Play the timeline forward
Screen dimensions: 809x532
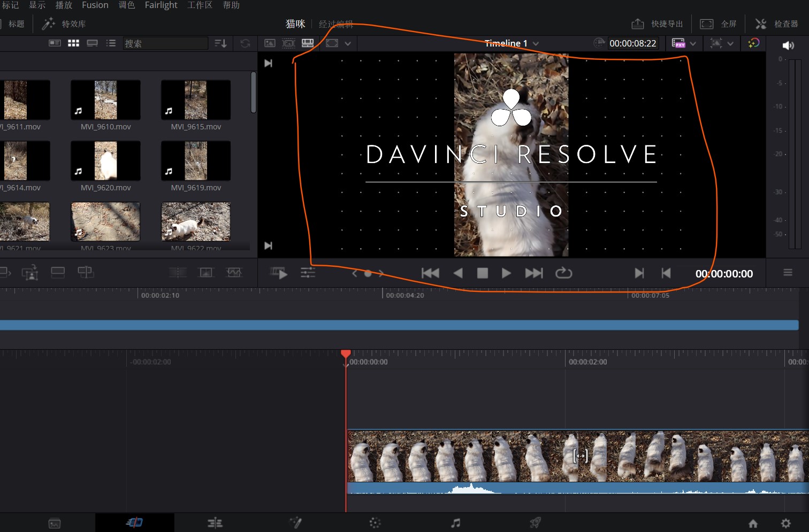[506, 273]
